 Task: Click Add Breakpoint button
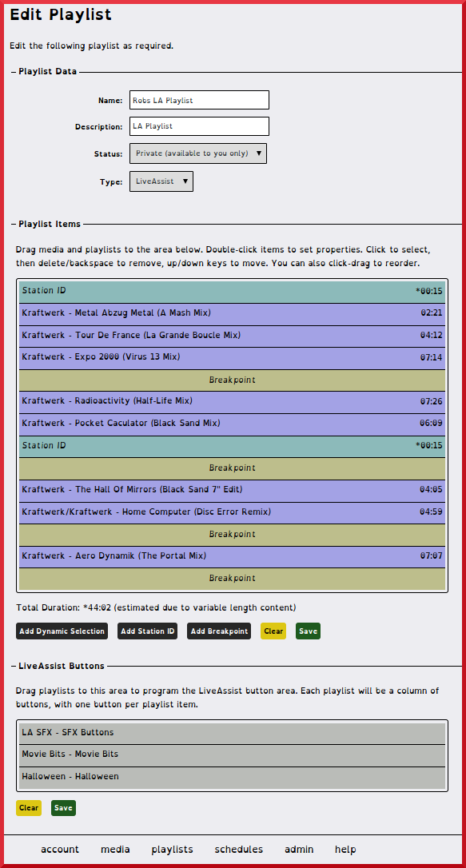(219, 631)
